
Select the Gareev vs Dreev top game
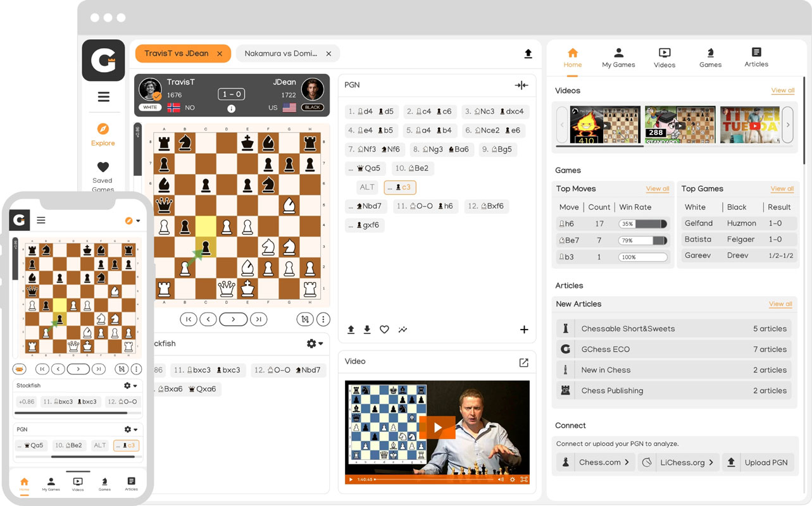(738, 256)
